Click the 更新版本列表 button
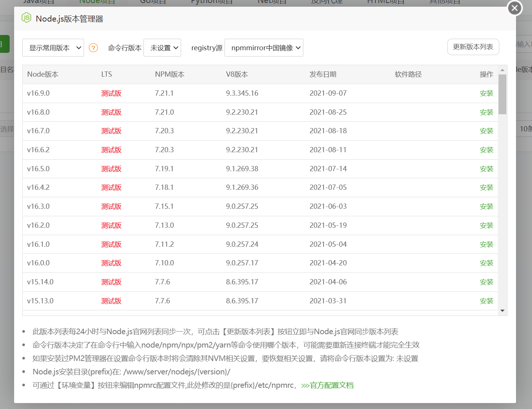 [x=473, y=47]
